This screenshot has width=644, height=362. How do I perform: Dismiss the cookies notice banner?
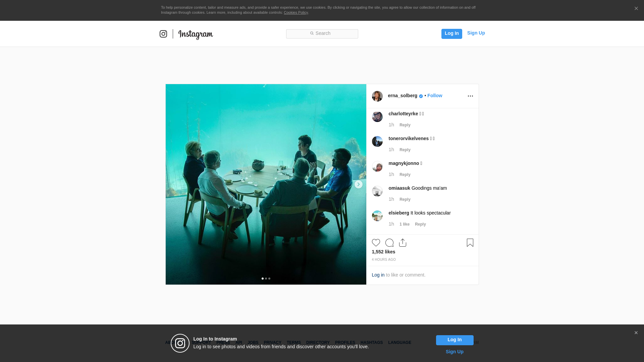pos(636,9)
